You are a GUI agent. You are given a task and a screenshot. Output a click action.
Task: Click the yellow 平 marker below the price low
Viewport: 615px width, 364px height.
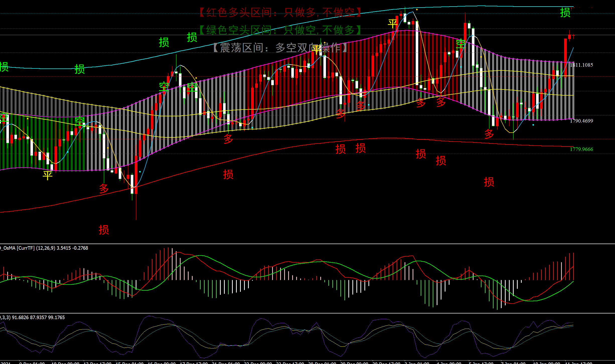pyautogui.click(x=47, y=175)
